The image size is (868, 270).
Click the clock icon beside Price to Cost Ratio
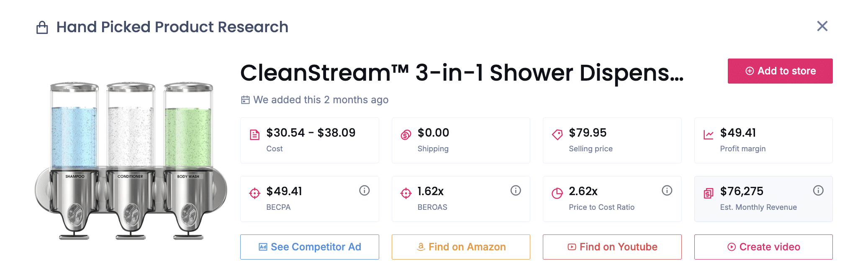557,193
